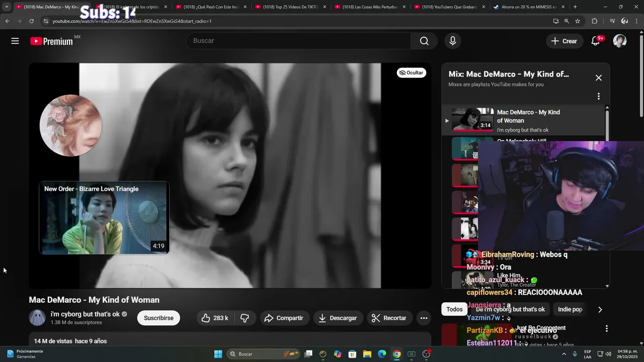Open Windows Start menu
644x362 pixels.
click(x=218, y=354)
